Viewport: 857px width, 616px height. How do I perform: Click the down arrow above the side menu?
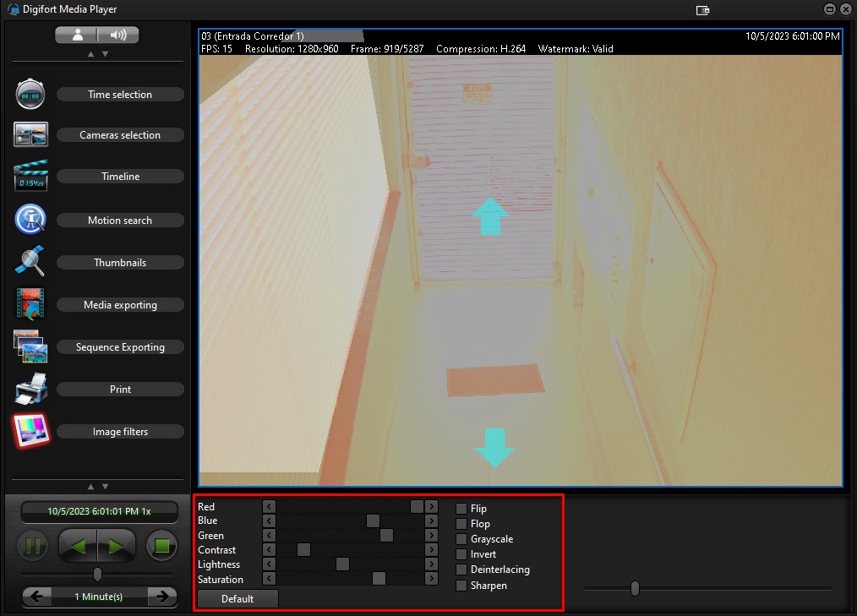[x=106, y=54]
